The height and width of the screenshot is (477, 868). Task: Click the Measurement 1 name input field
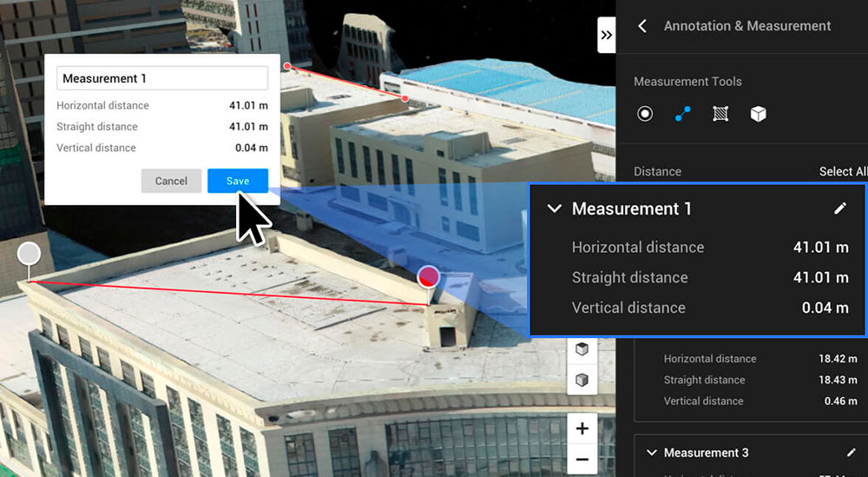[162, 78]
